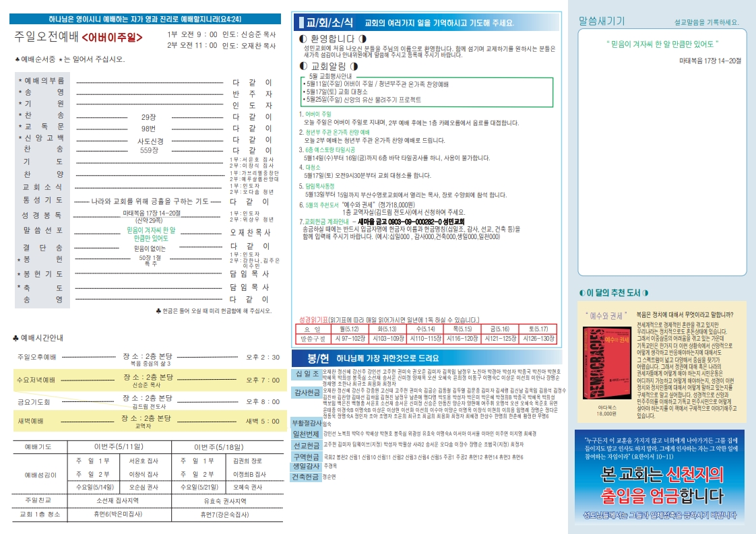Image resolution: width=756 pixels, height=534 pixels.
Task: Click the hymn number '29장'
Action: [148, 117]
